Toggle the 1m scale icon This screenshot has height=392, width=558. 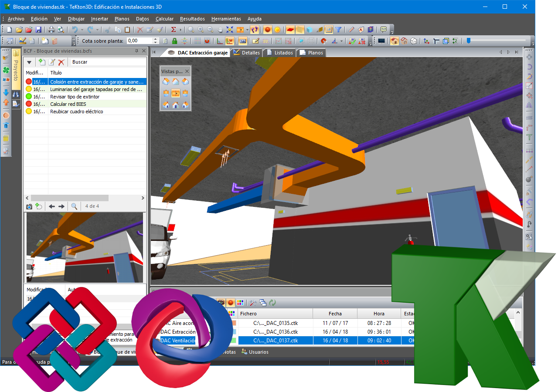point(243,41)
